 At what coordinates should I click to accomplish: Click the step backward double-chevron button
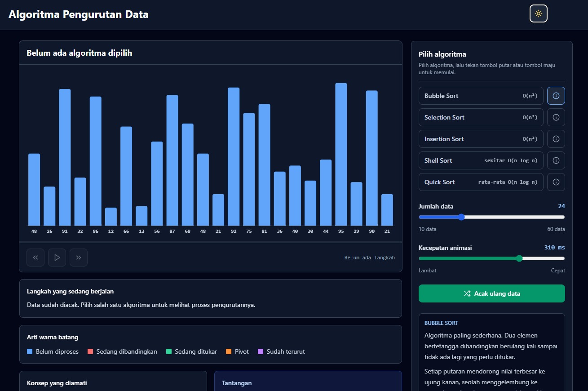coord(35,258)
